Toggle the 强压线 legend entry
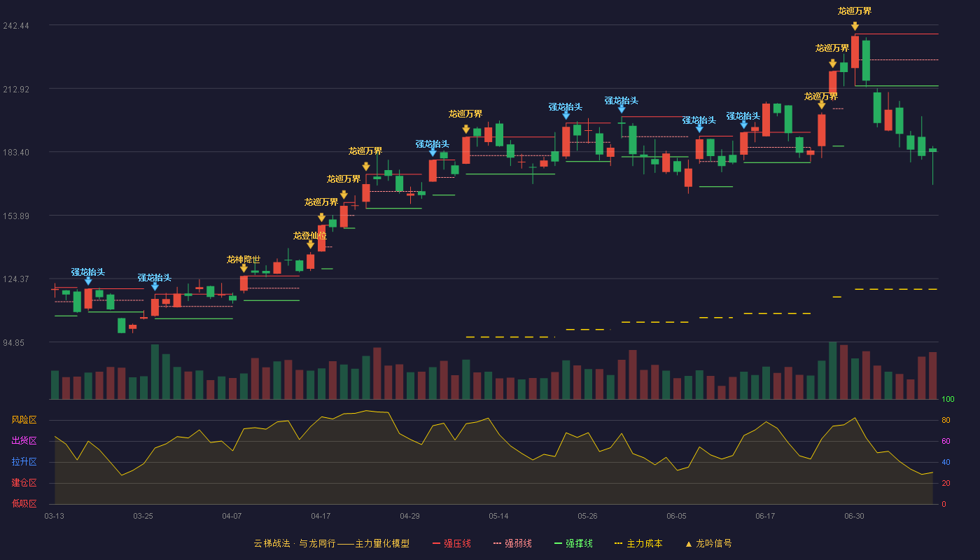Screen dimensions: 980x560 coord(451,543)
